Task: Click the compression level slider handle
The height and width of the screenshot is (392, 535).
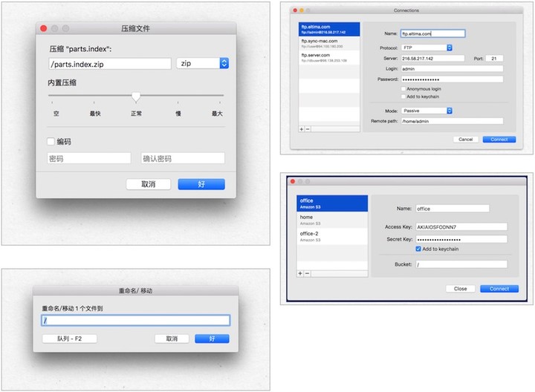Action: (136, 97)
